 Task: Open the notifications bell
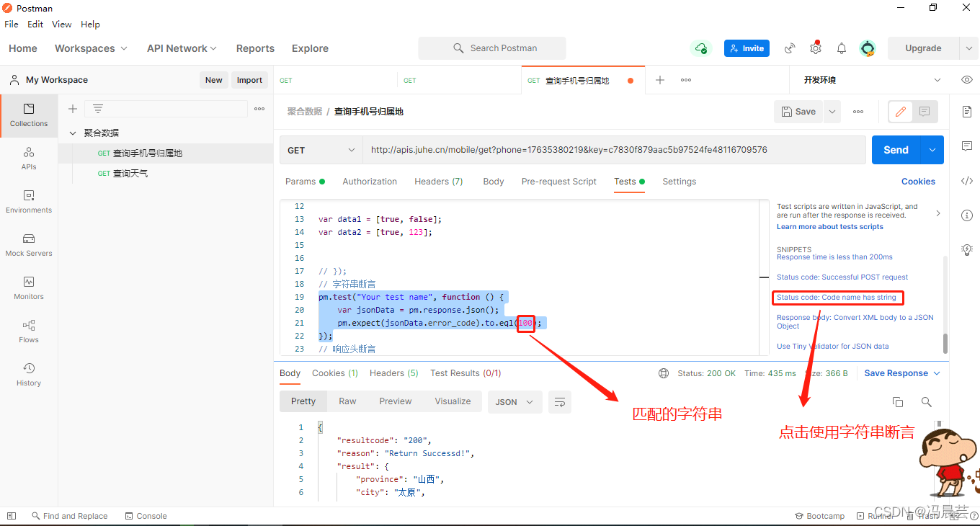[x=842, y=48]
